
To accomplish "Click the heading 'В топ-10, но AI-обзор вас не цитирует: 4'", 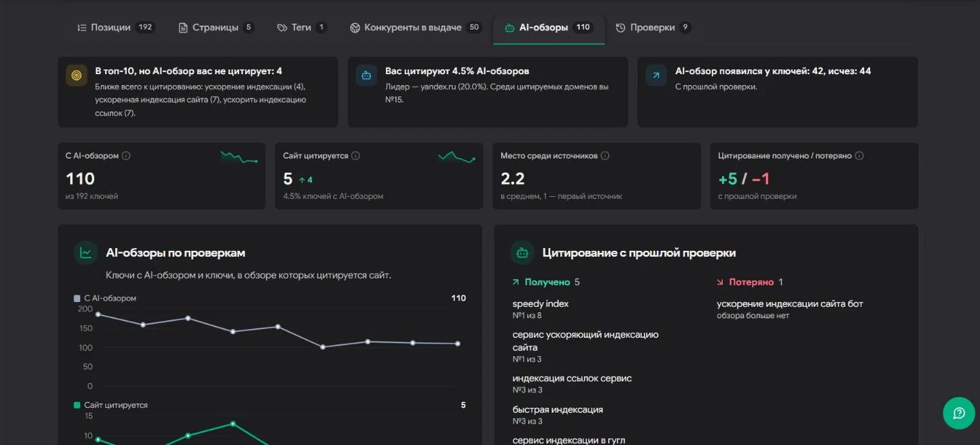I will pos(189,71).
